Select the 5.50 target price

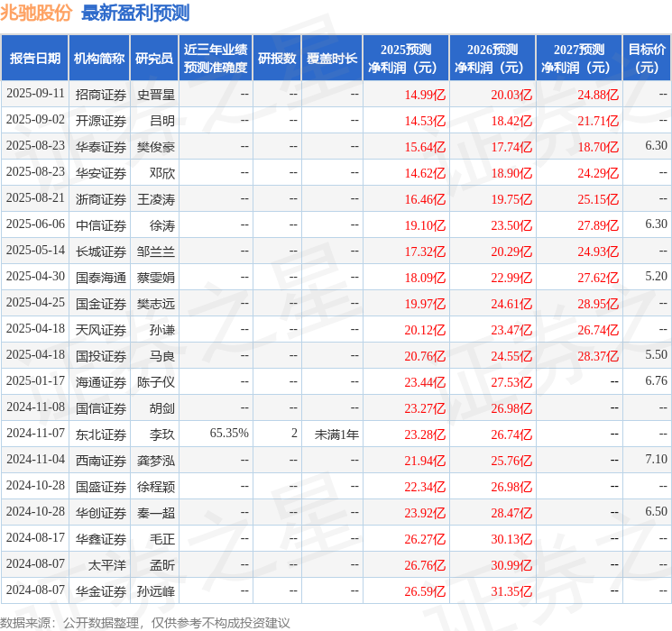[x=656, y=354]
